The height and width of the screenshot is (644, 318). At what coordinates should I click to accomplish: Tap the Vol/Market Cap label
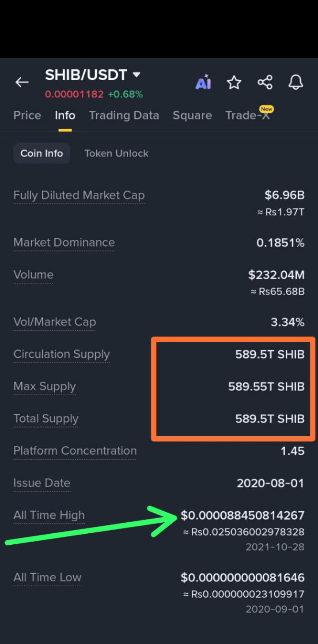[54, 322]
